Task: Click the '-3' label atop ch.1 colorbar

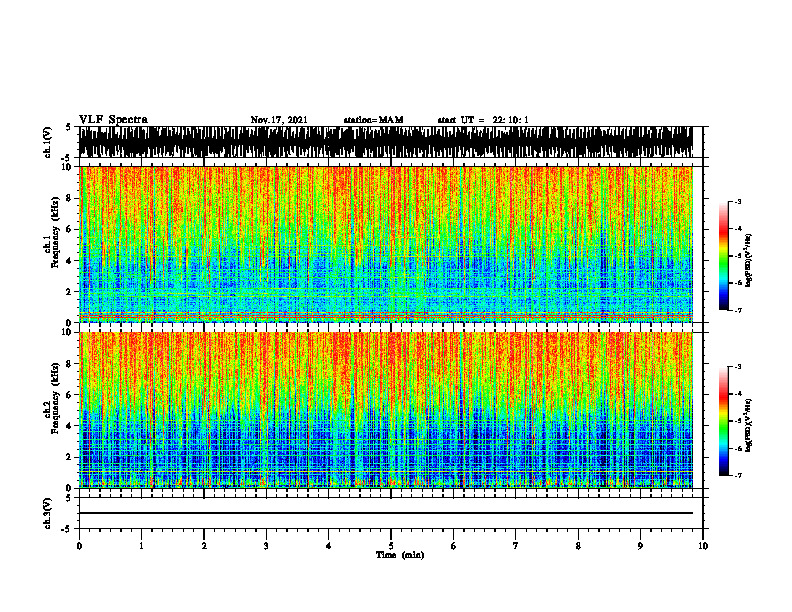Action: tap(737, 201)
